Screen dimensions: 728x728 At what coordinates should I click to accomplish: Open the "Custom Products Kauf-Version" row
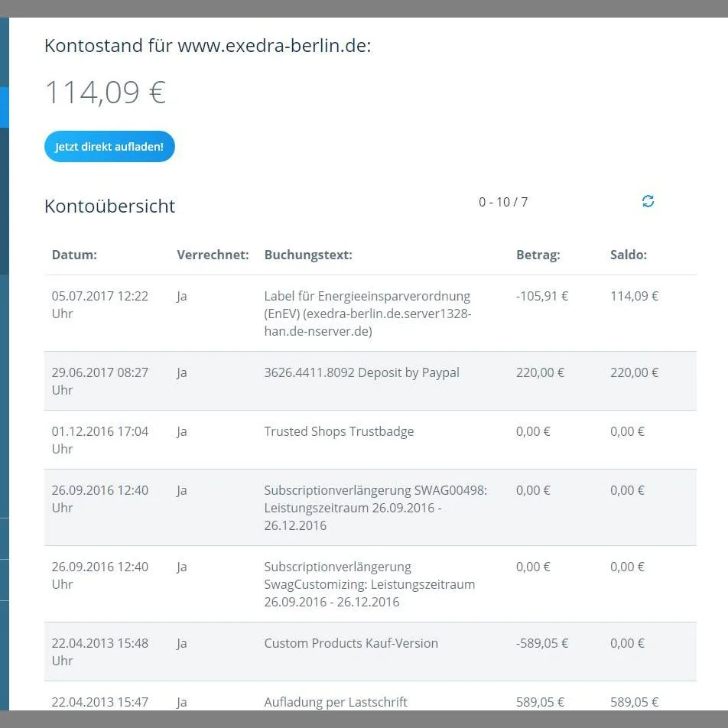351,643
